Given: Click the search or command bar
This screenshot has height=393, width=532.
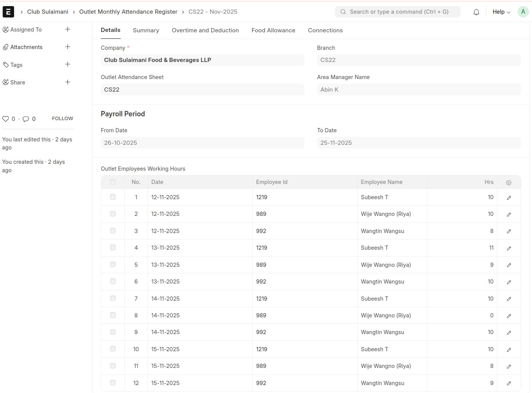Looking at the screenshot, I should coord(398,12).
